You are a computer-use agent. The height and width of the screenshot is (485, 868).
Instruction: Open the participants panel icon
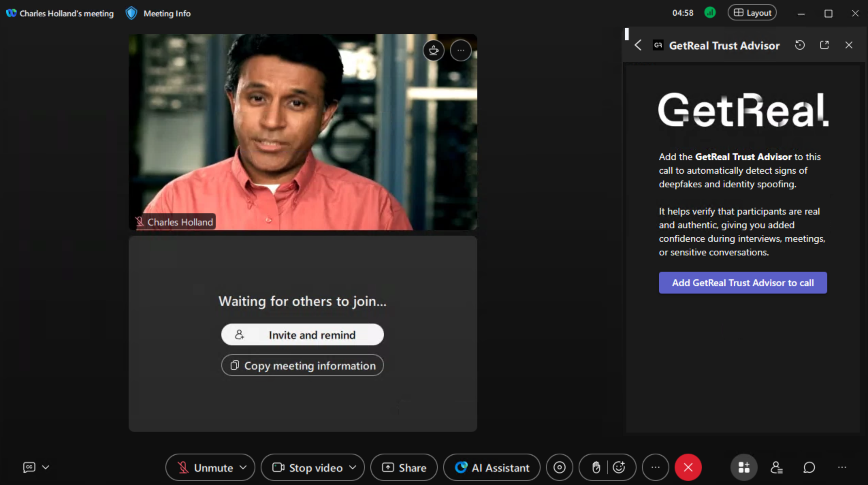pos(776,467)
